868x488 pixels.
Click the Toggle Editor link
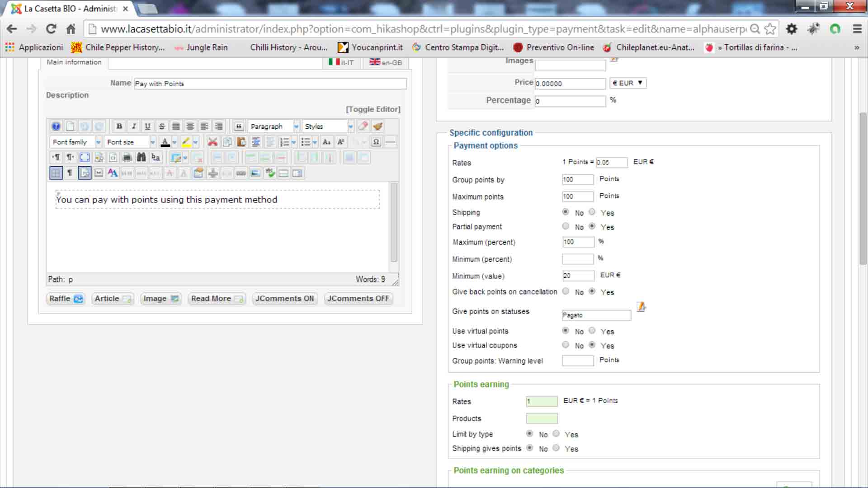coord(373,109)
